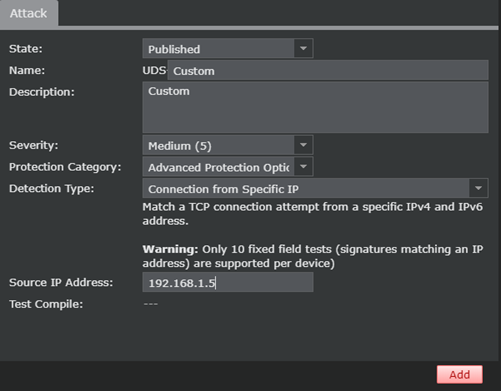Click the Test Compile result dashes
Image resolution: width=501 pixels, height=391 pixels.
[151, 304]
